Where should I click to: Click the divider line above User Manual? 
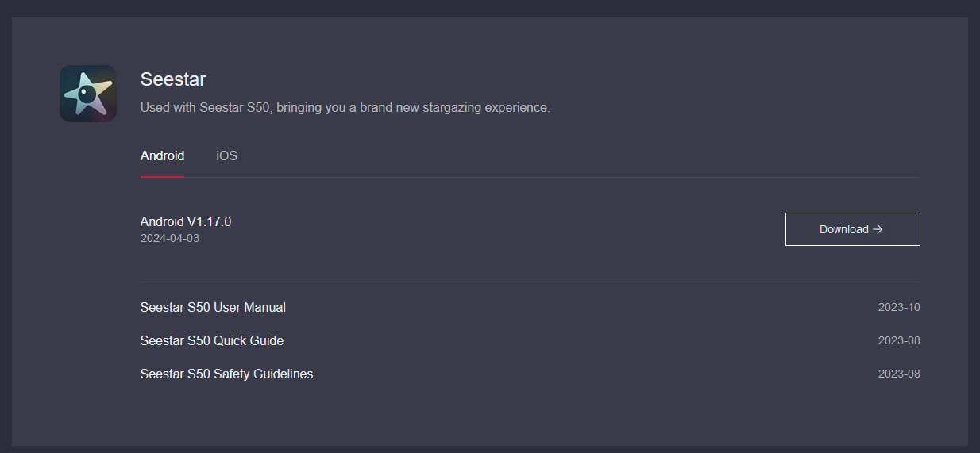point(531,282)
